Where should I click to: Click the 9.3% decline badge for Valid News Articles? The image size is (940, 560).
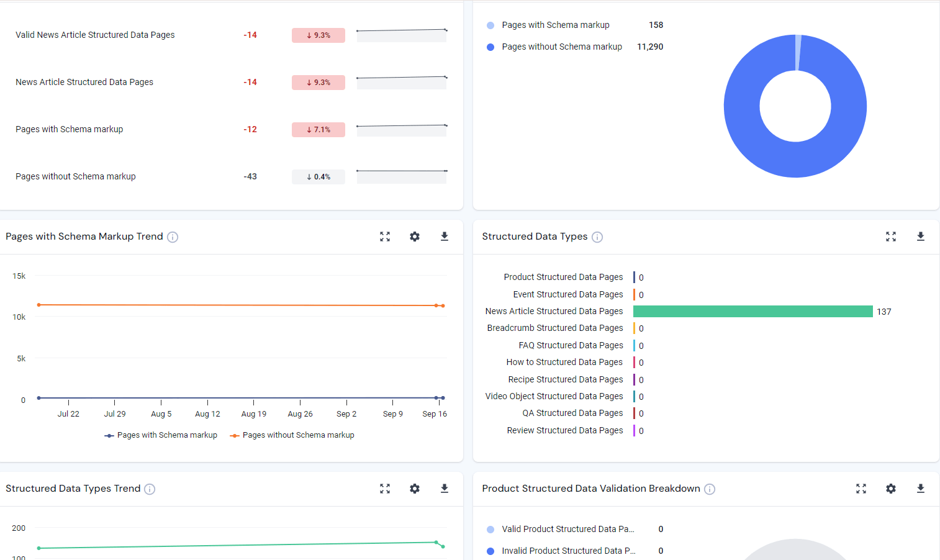318,35
